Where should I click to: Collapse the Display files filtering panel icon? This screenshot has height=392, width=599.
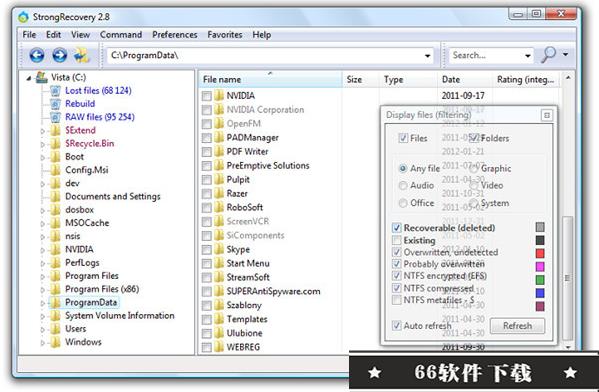point(547,115)
